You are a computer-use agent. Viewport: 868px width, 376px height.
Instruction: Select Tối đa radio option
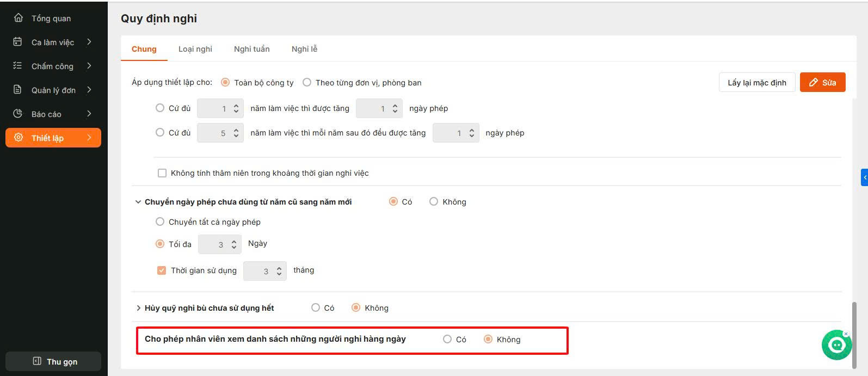tap(160, 244)
